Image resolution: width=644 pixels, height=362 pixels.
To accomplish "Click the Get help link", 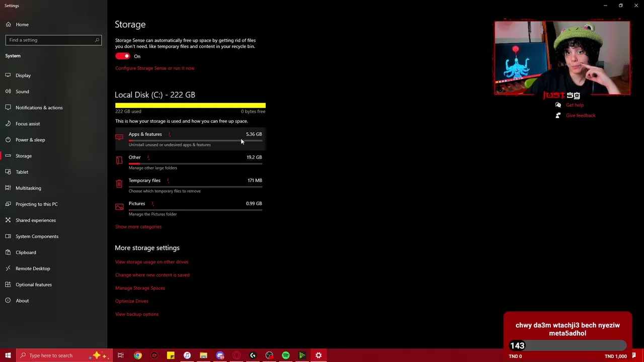I will click(x=575, y=105).
